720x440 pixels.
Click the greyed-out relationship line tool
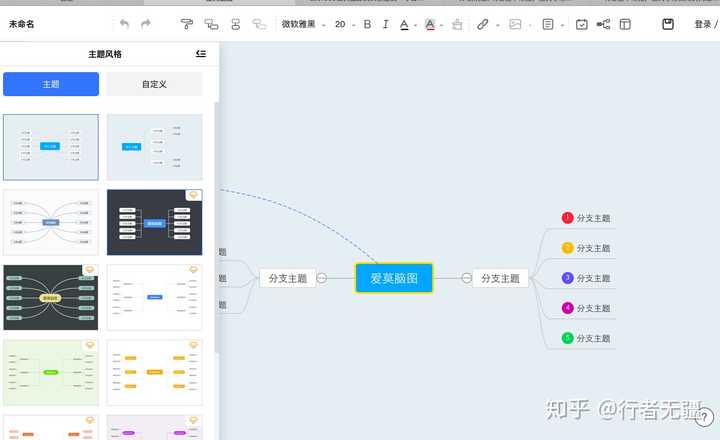(x=259, y=24)
